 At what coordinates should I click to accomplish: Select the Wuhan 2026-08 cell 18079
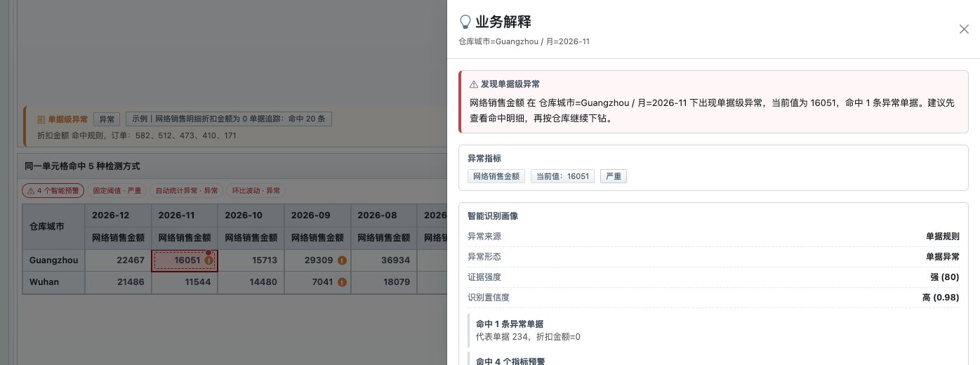(384, 282)
